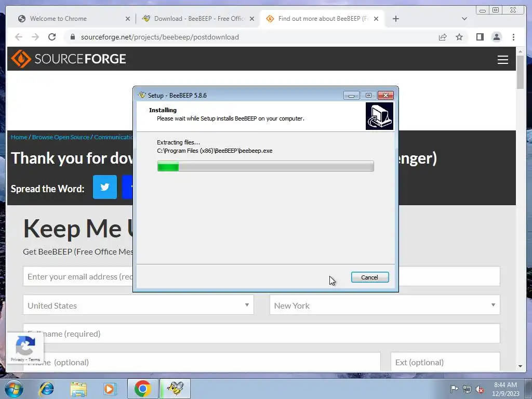Go back in Chrome
The image size is (532, 399).
click(x=19, y=37)
